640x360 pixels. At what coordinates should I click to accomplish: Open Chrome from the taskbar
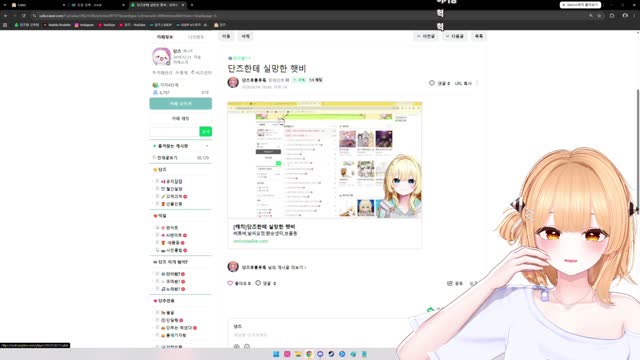tap(309, 354)
